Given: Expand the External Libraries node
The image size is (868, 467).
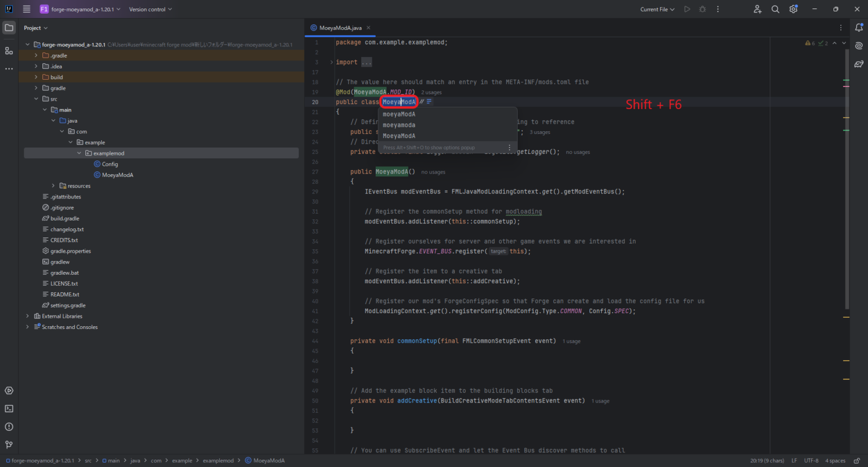Looking at the screenshot, I should [x=28, y=316].
